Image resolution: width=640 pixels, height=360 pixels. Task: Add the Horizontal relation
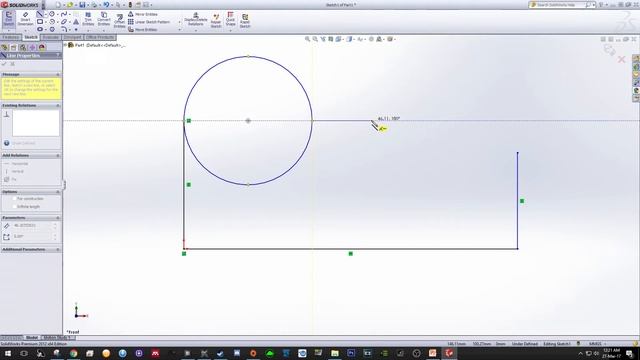point(17,164)
